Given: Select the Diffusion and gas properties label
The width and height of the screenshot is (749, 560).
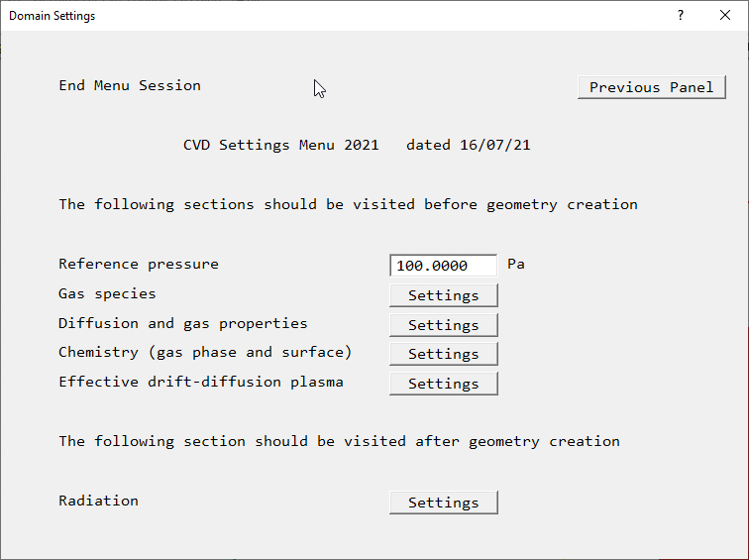Looking at the screenshot, I should 183,323.
